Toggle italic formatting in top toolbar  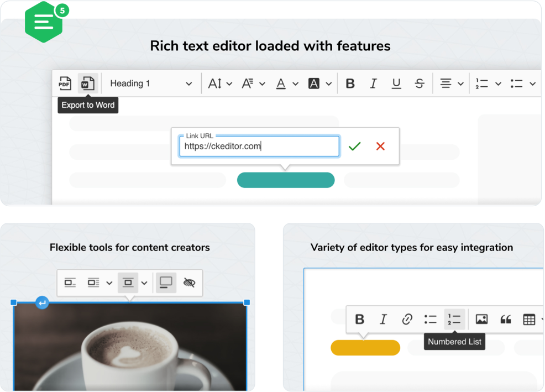tap(373, 83)
